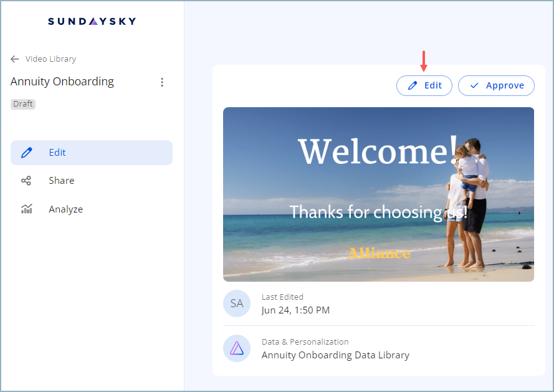Click the back arrow beside Video Library
The image size is (554, 392).
pyautogui.click(x=15, y=59)
